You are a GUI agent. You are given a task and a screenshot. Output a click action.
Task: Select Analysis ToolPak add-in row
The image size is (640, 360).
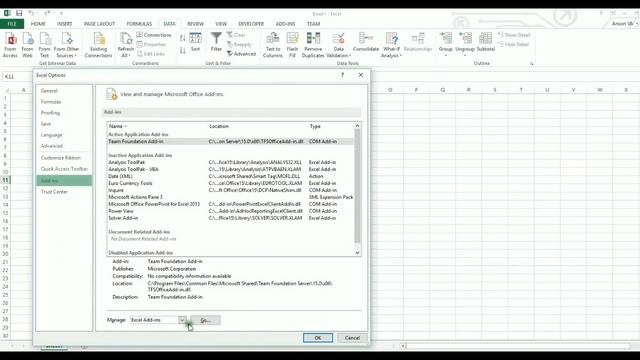coord(231,162)
